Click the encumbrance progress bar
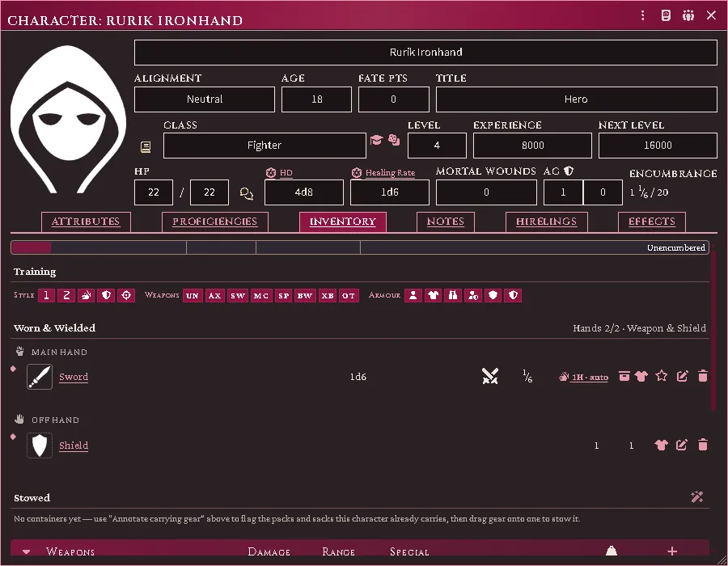The width and height of the screenshot is (728, 566). (360, 247)
